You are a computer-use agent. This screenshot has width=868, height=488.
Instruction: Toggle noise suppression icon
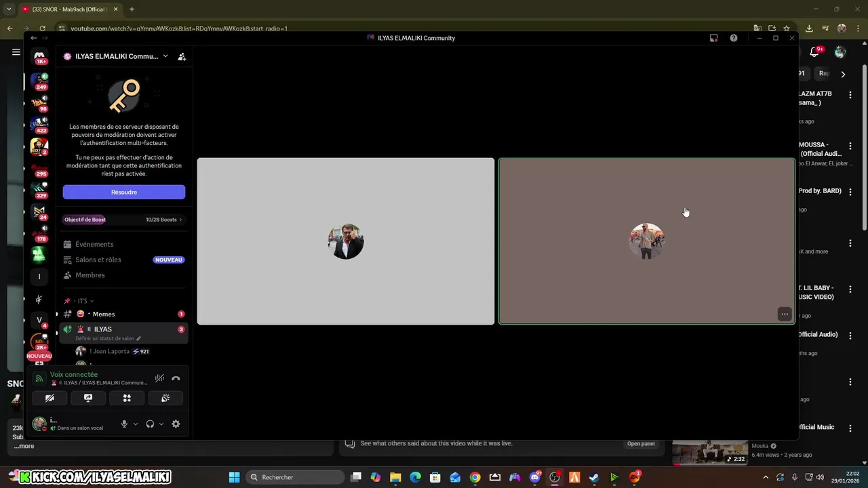(159, 378)
